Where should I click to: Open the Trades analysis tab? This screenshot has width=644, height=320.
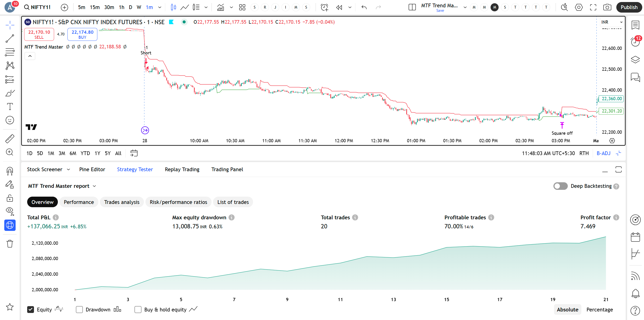click(122, 202)
